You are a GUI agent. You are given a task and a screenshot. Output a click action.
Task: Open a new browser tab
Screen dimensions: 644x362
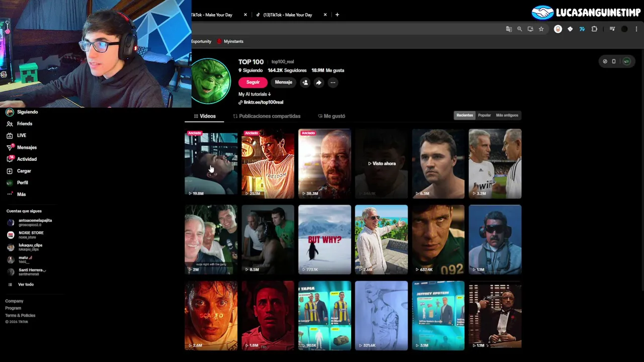[337, 15]
